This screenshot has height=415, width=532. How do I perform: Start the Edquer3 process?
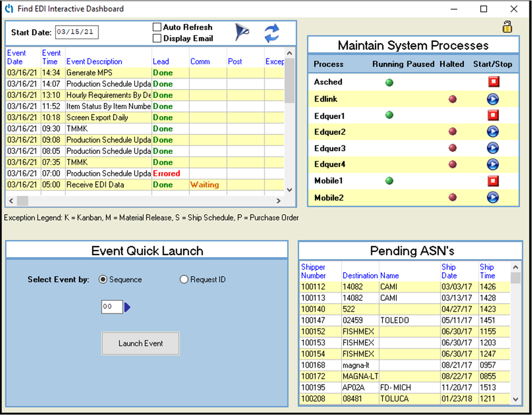click(493, 148)
